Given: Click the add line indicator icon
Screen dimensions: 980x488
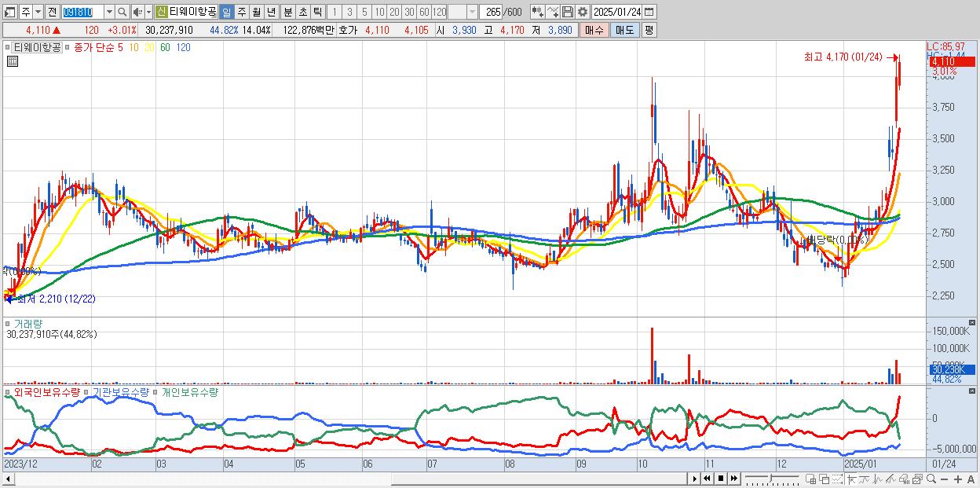Looking at the screenshot, I should [x=553, y=12].
